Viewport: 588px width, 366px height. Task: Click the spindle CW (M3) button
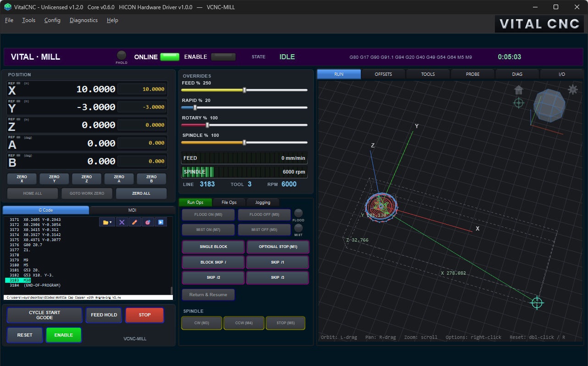click(202, 323)
